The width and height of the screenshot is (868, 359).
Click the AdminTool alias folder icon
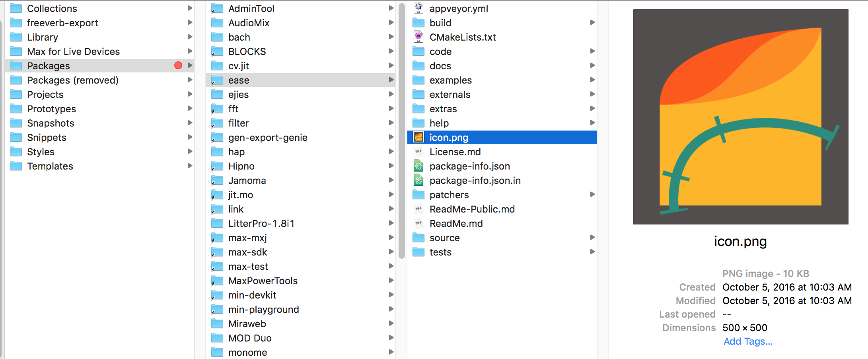click(x=217, y=8)
